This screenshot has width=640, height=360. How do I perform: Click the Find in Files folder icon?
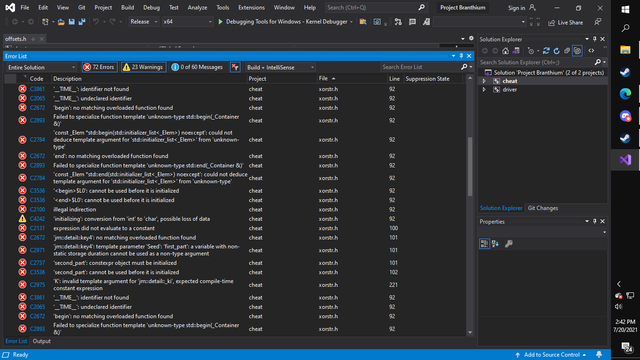[363, 22]
